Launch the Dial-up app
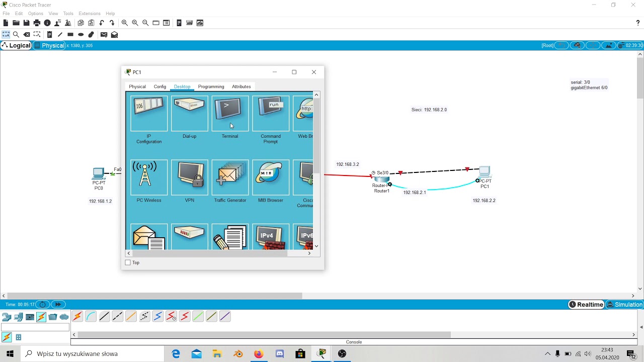The image size is (644, 362). coord(190,114)
